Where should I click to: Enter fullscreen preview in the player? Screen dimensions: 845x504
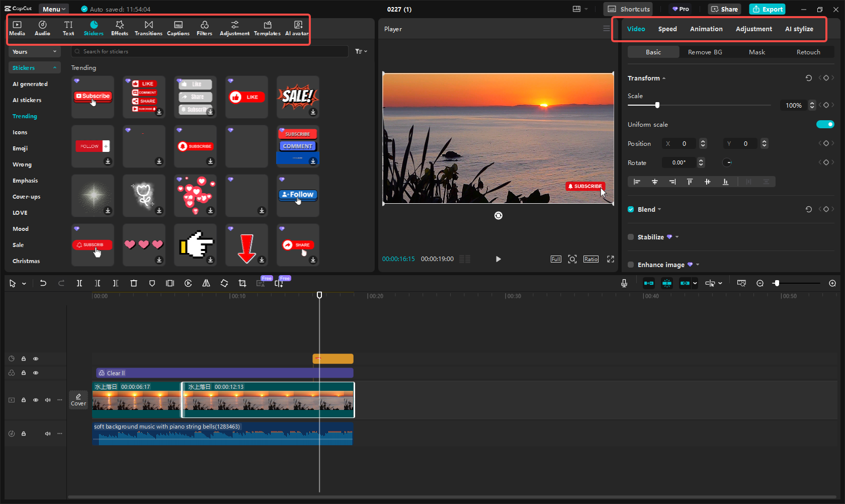click(x=610, y=259)
